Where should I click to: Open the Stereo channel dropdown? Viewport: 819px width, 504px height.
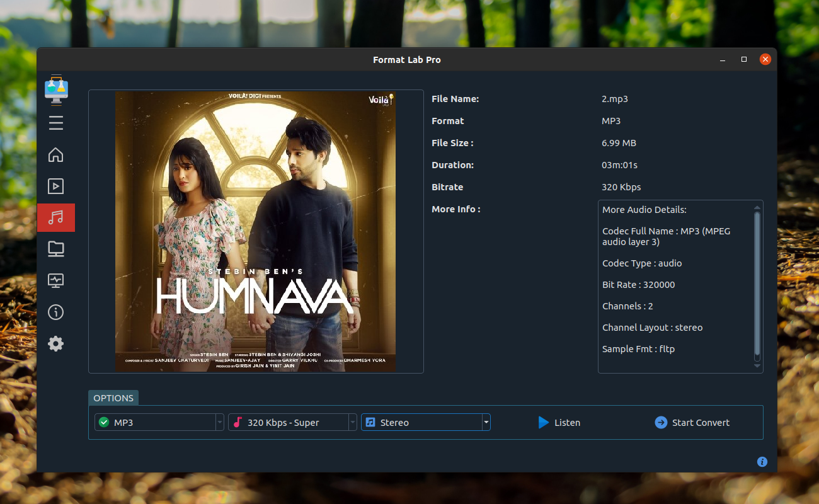coord(486,422)
